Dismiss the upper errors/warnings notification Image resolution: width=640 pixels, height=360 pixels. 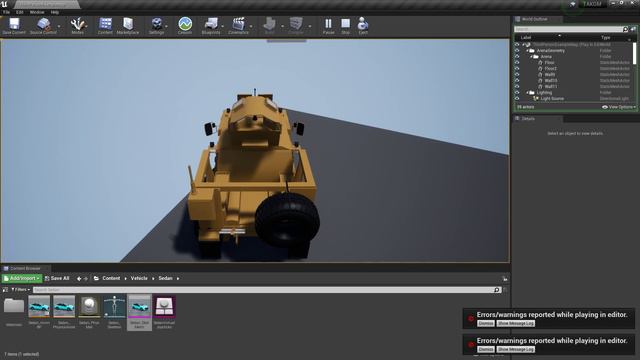[x=486, y=323]
